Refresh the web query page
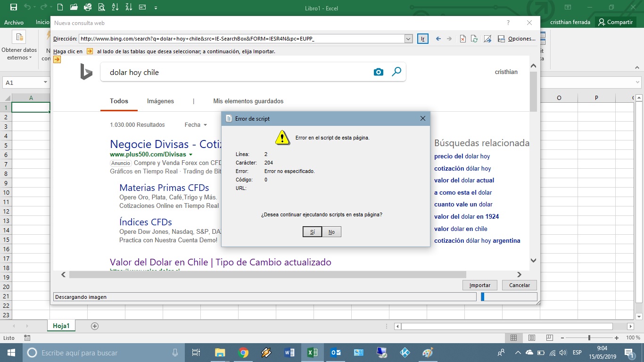This screenshot has width=644, height=362. (474, 39)
